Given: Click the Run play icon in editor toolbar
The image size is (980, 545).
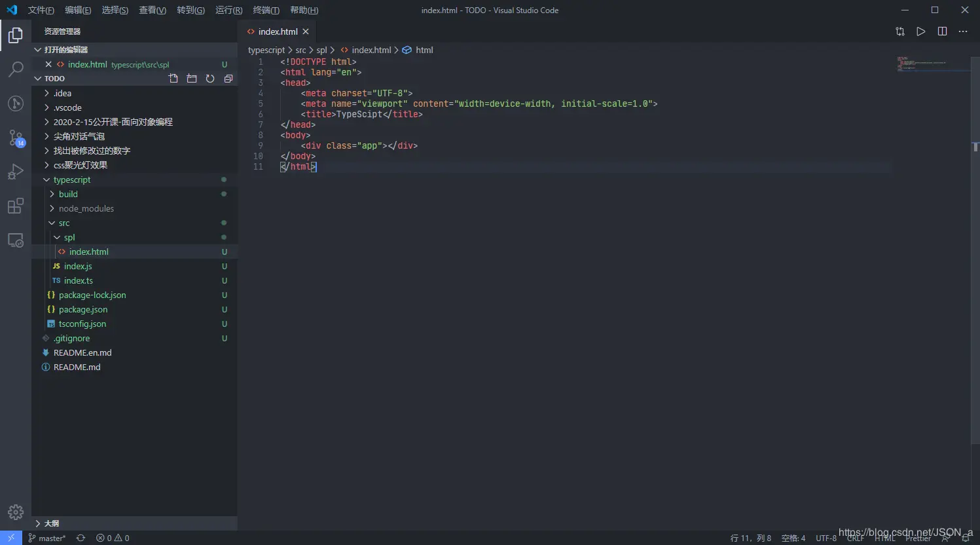Looking at the screenshot, I should tap(921, 31).
